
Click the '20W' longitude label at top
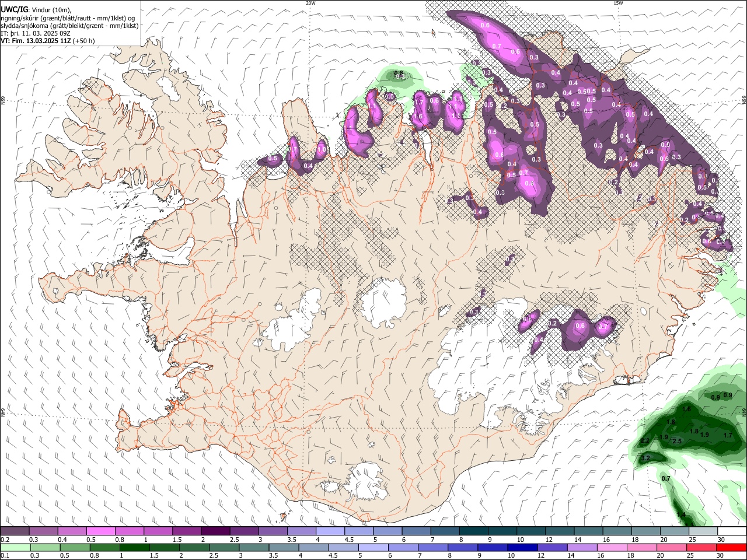point(310,3)
